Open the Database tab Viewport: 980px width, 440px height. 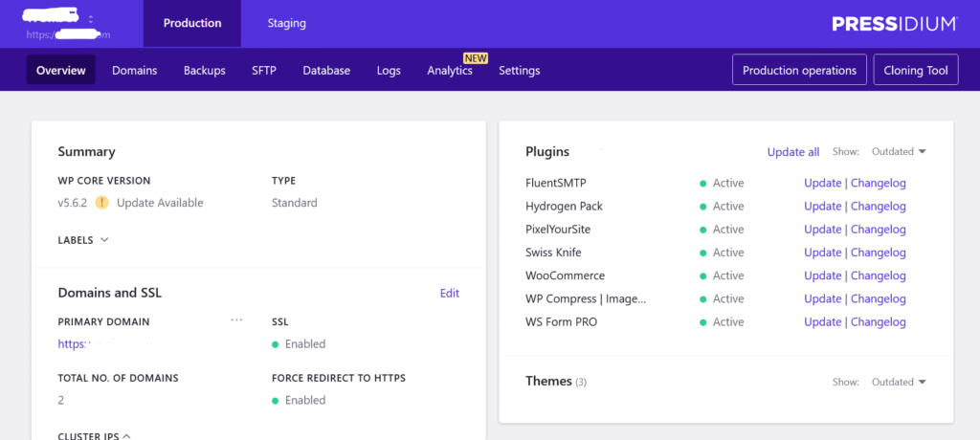[326, 70]
